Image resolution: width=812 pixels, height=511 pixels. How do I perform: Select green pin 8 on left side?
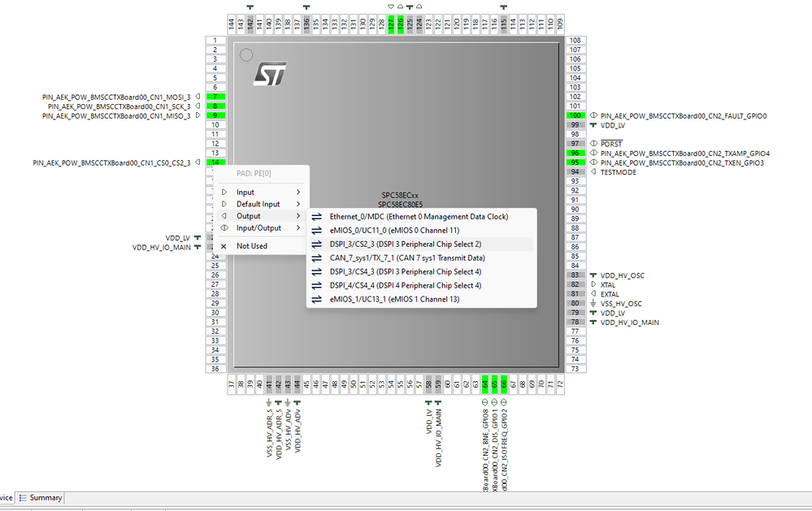215,106
